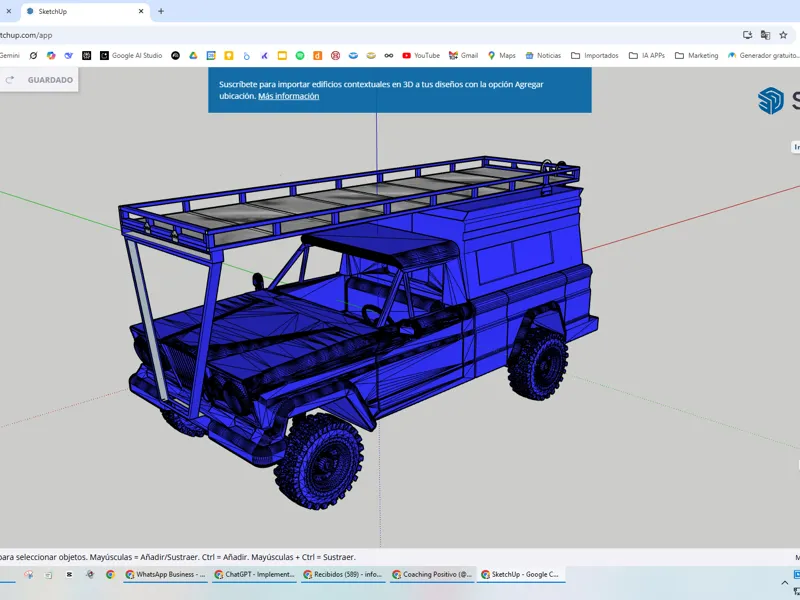
Task: Switch to WhatsApp Business taskbar window
Action: click(x=166, y=574)
